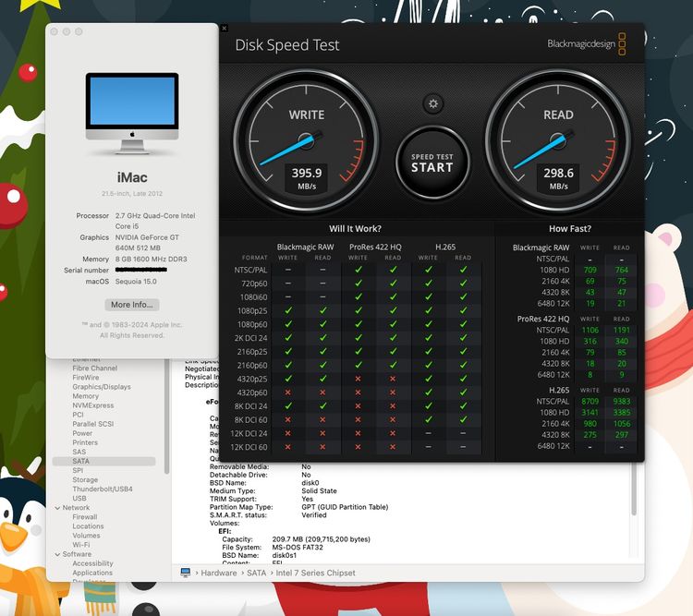Click SATA in the path bar
Screen dimensions: 693x616
click(256, 573)
